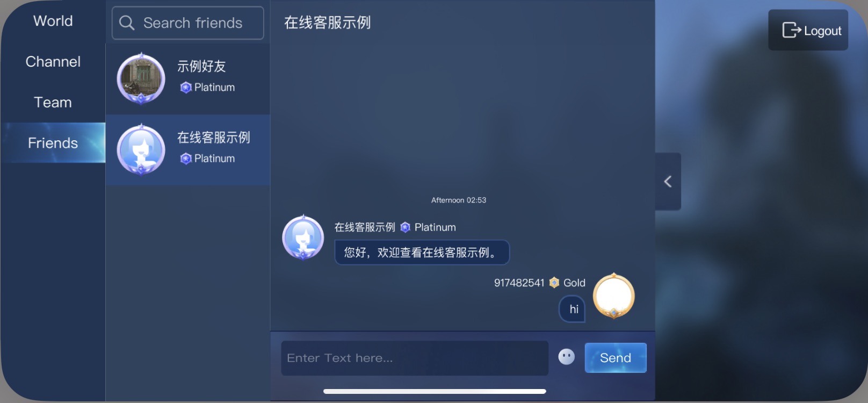Select the Friends tab
Viewport: 868px width, 403px height.
(53, 143)
